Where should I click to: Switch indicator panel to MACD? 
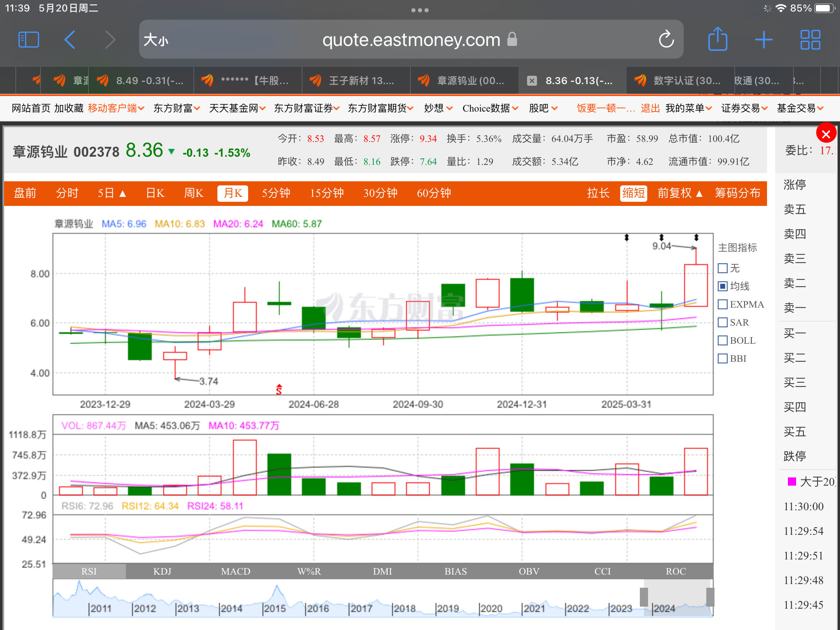click(236, 571)
